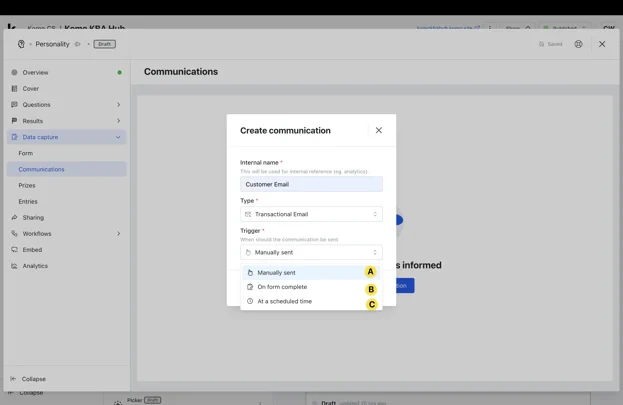The height and width of the screenshot is (405, 623).
Task: Click the Workflows icon in sidebar
Action: 14,233
